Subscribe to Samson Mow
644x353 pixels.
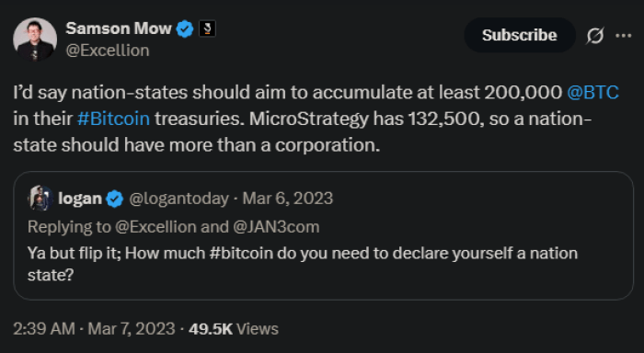click(520, 35)
